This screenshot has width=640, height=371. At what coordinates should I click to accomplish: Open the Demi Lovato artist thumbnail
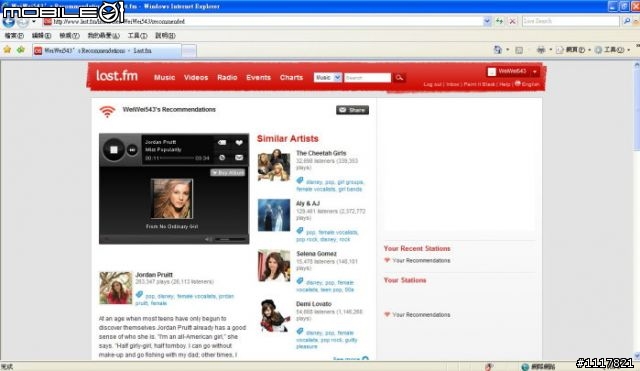(274, 315)
